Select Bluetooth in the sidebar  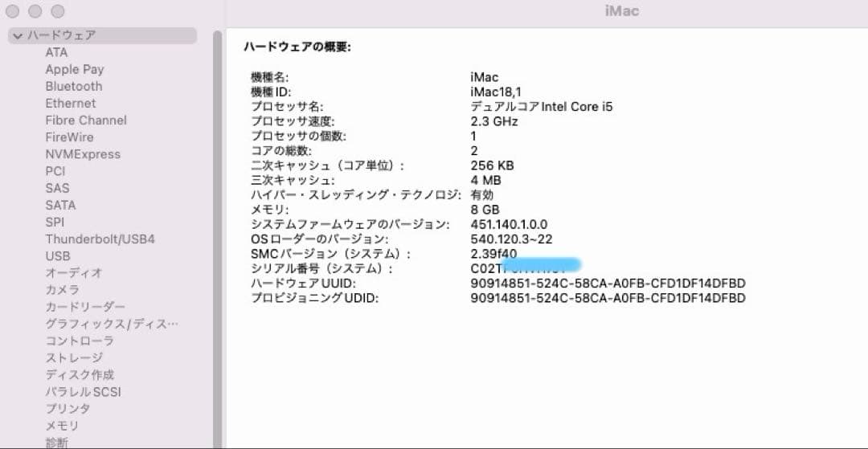pos(74,86)
